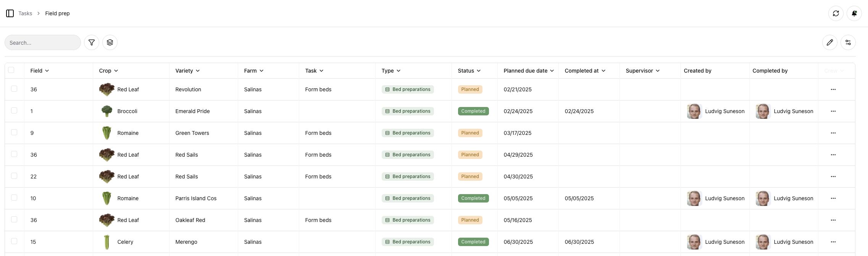Click the Broccoli crop image
868x256 pixels.
pyautogui.click(x=107, y=111)
